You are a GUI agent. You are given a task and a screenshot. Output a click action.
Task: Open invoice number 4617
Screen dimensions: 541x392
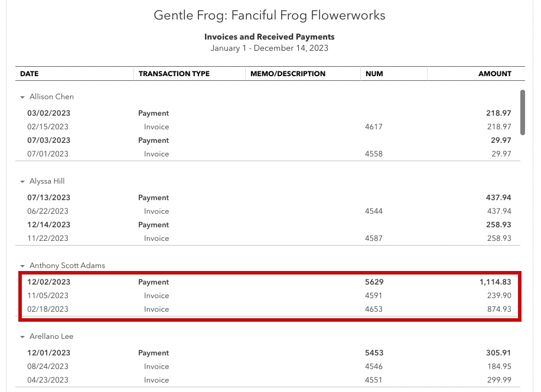269,127
